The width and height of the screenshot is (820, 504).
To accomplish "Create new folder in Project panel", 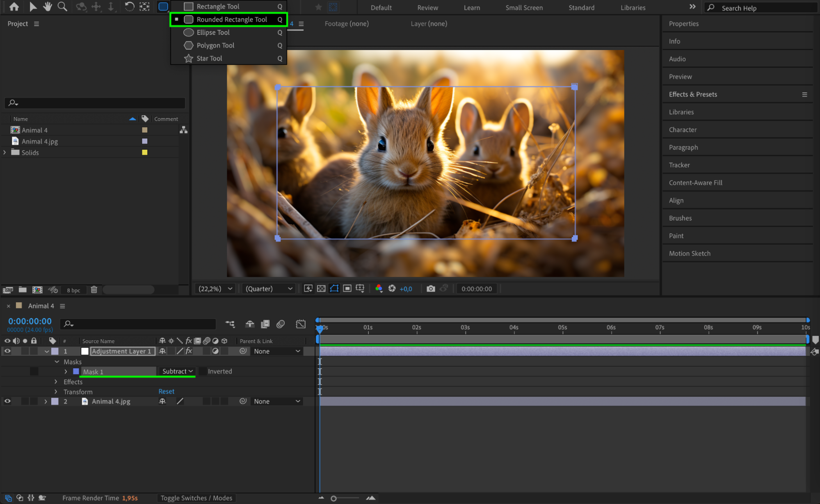I will pos(23,290).
